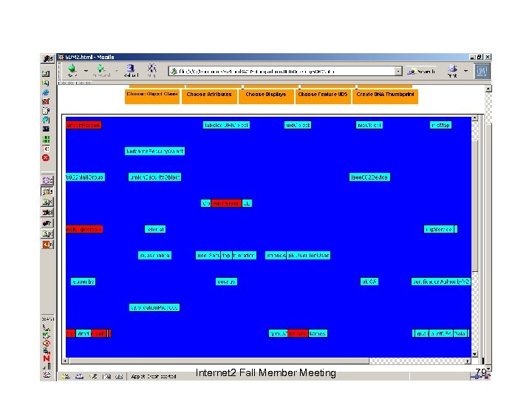This screenshot has width=532, height=399.
Task: Click the Composer icon in status bar
Action: (x=93, y=376)
